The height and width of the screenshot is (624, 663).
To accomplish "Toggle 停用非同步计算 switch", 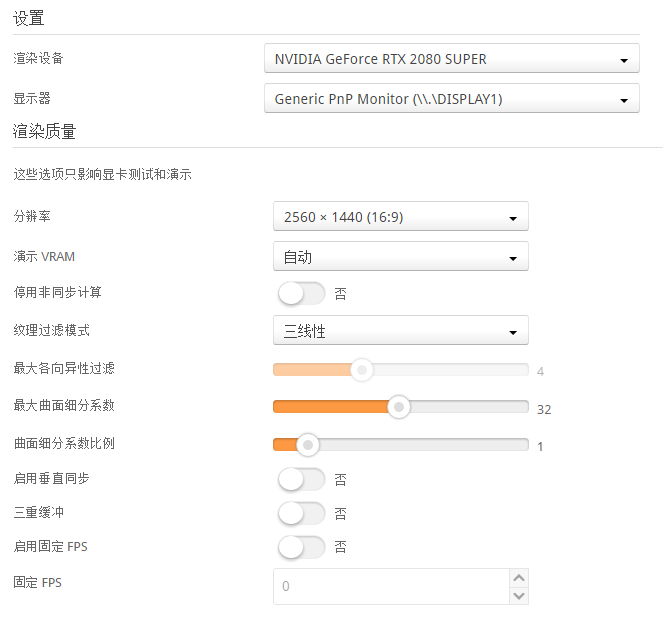I will (x=301, y=294).
